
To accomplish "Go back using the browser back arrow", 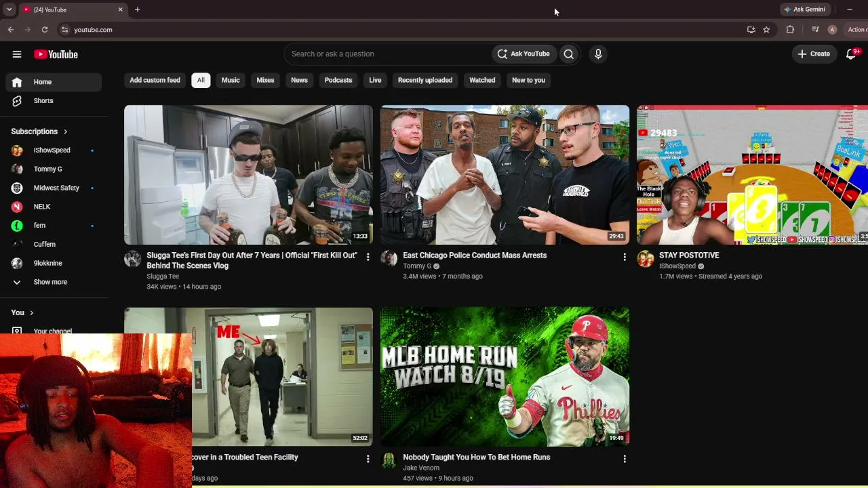I will pyautogui.click(x=11, y=30).
